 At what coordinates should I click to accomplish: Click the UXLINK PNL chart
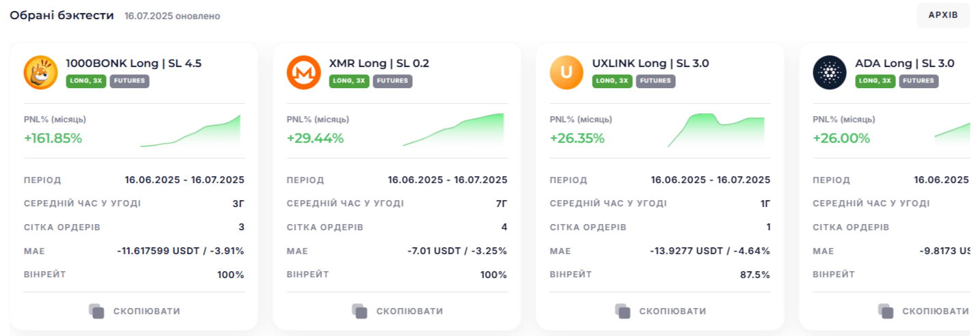716,130
